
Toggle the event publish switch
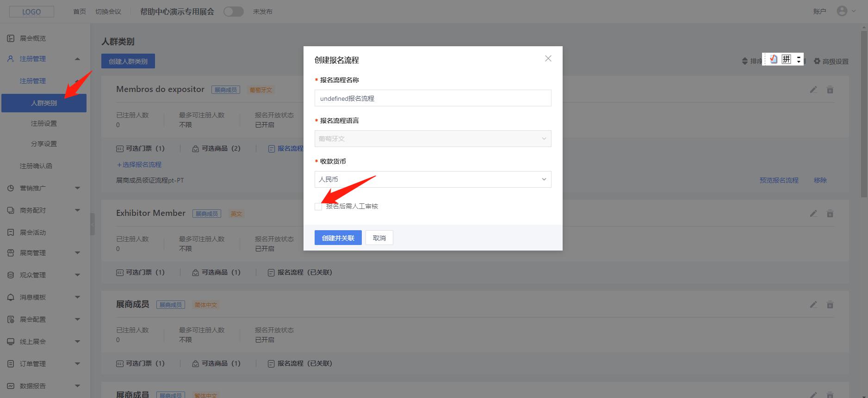pos(234,12)
